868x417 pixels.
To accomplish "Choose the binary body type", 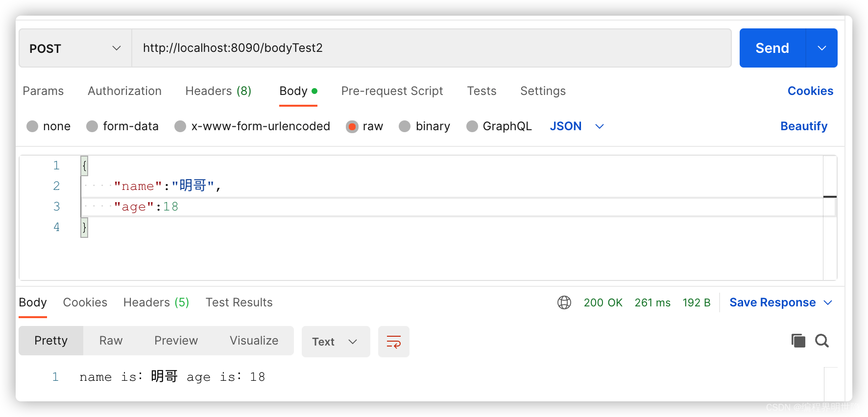I will point(405,127).
